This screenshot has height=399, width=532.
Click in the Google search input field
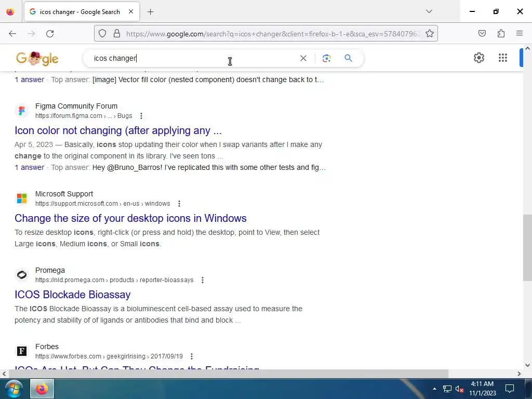pyautogui.click(x=193, y=58)
